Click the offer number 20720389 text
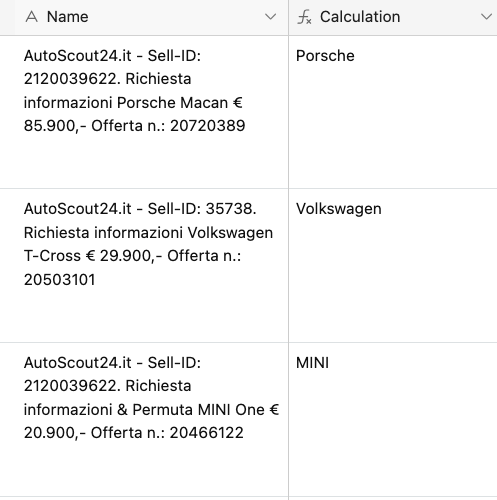497x500 pixels. tap(208, 126)
